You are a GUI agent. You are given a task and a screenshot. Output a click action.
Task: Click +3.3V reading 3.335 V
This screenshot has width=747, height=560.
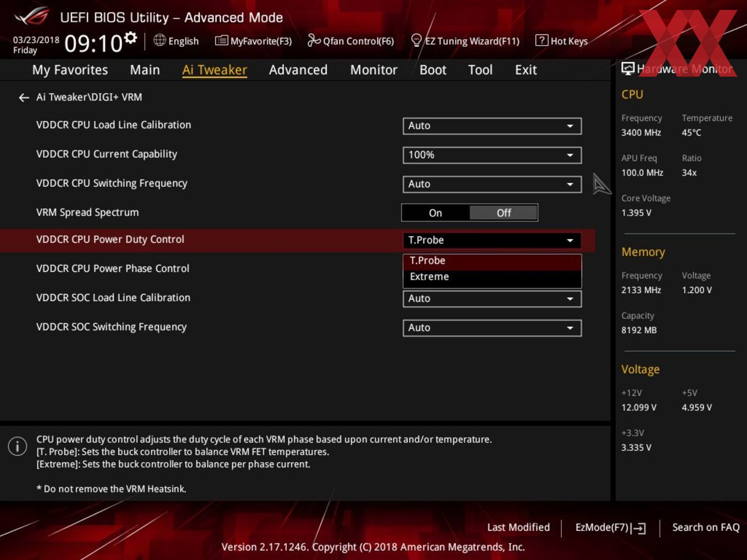tap(636, 447)
